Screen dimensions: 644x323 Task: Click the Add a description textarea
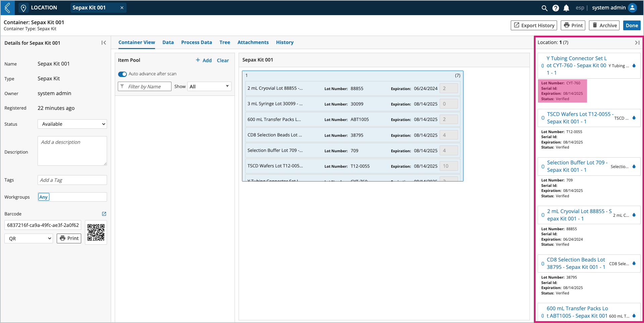coord(72,151)
